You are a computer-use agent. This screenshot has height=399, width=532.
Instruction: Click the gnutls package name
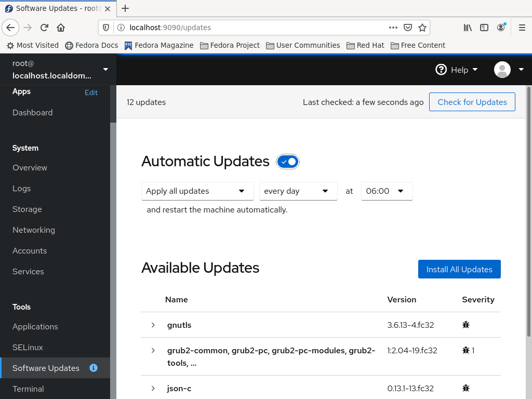179,325
